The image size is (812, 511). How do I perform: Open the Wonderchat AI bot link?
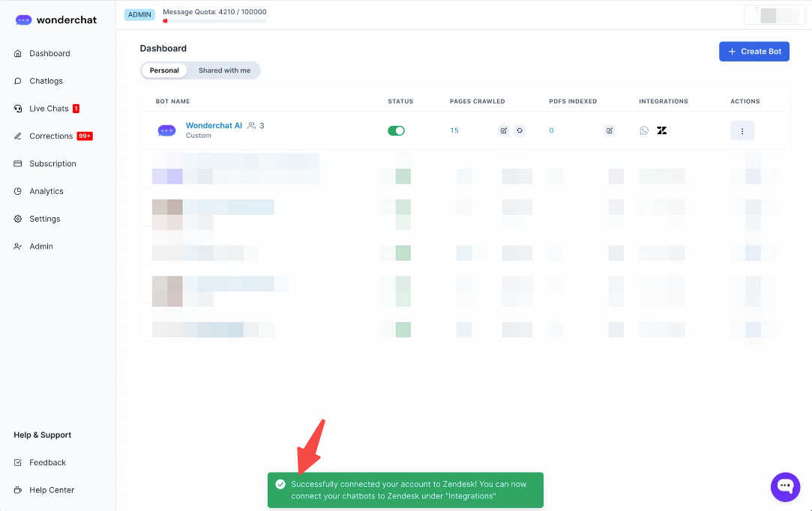214,126
